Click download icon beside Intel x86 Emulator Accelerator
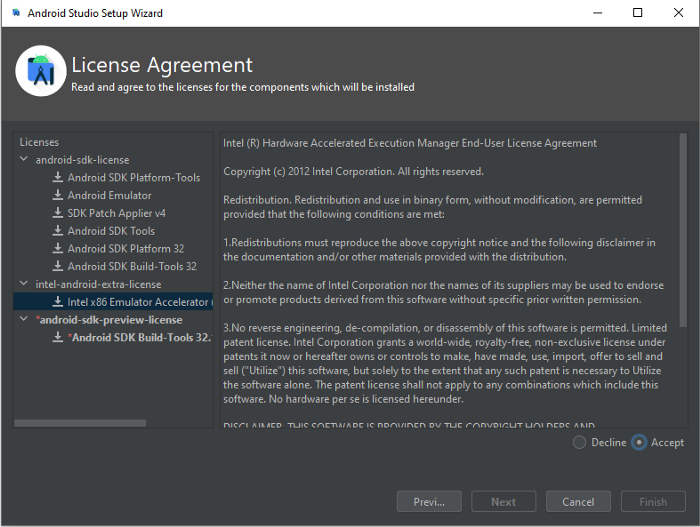 coord(58,302)
